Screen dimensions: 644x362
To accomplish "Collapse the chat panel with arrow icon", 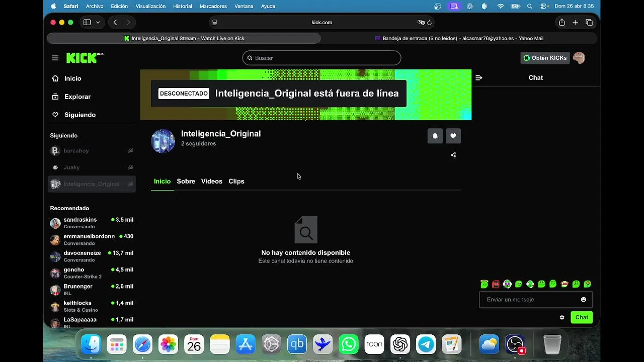I will coord(479,78).
